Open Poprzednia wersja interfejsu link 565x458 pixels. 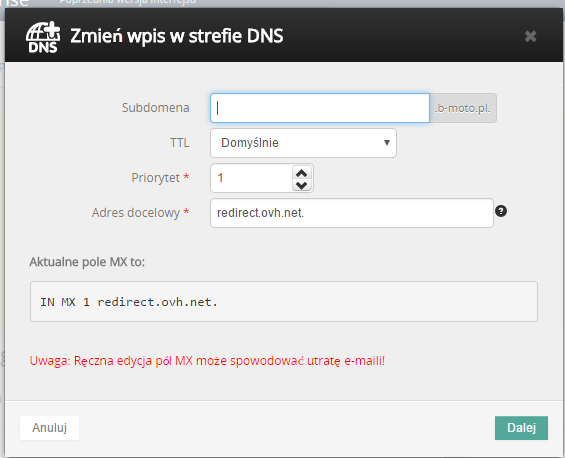128,2
